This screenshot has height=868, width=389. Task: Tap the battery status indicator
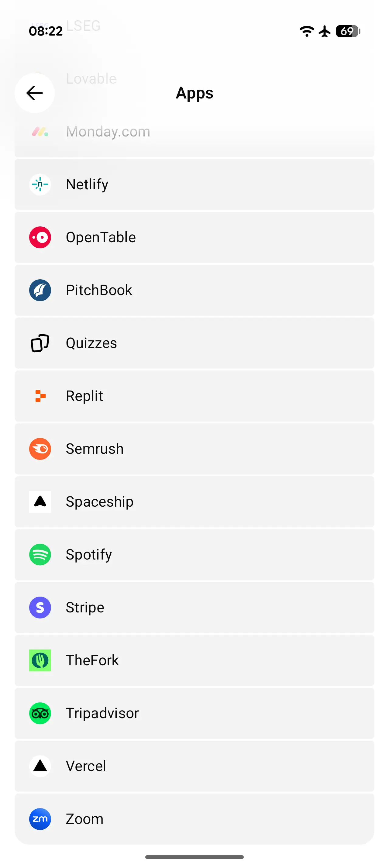pos(348,31)
